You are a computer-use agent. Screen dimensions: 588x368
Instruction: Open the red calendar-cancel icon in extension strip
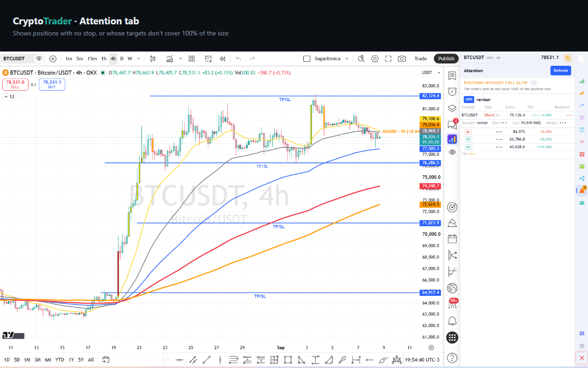click(x=582, y=154)
